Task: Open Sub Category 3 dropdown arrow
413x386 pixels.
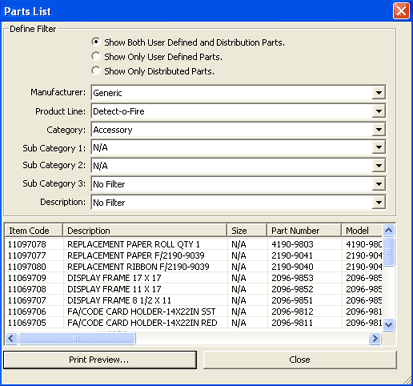Action: [x=379, y=184]
